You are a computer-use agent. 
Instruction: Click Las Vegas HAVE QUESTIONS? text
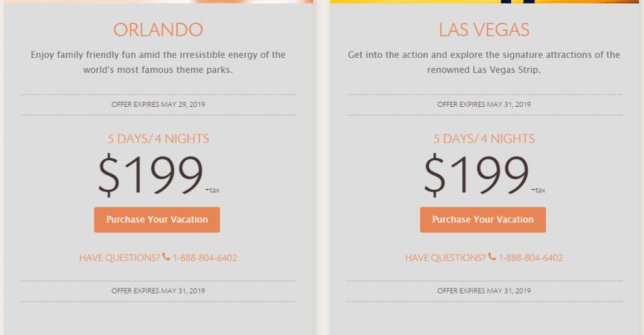point(445,258)
